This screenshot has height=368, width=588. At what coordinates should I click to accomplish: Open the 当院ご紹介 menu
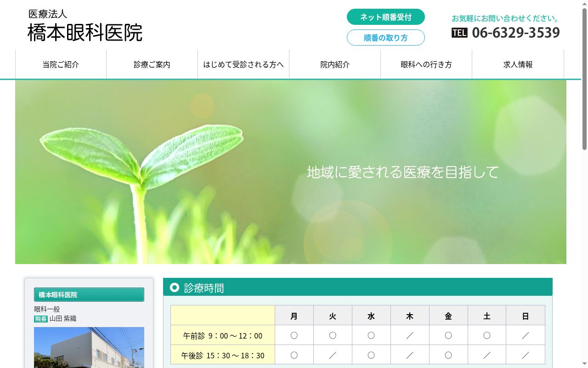tap(61, 64)
